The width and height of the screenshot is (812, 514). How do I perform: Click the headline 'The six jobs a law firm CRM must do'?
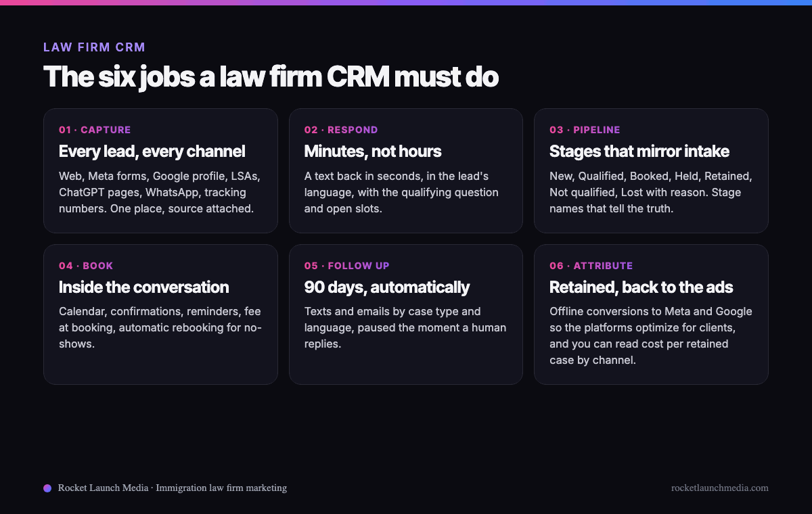click(271, 77)
